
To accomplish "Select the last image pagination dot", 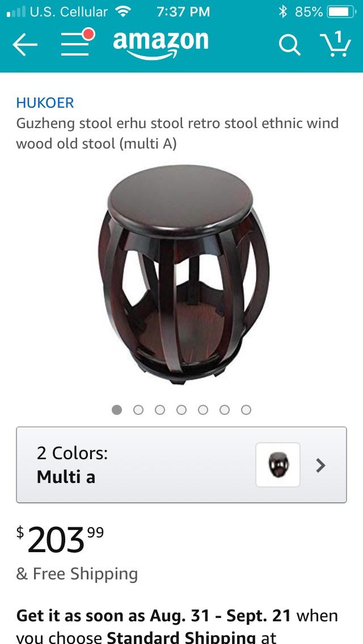I will coord(247,409).
